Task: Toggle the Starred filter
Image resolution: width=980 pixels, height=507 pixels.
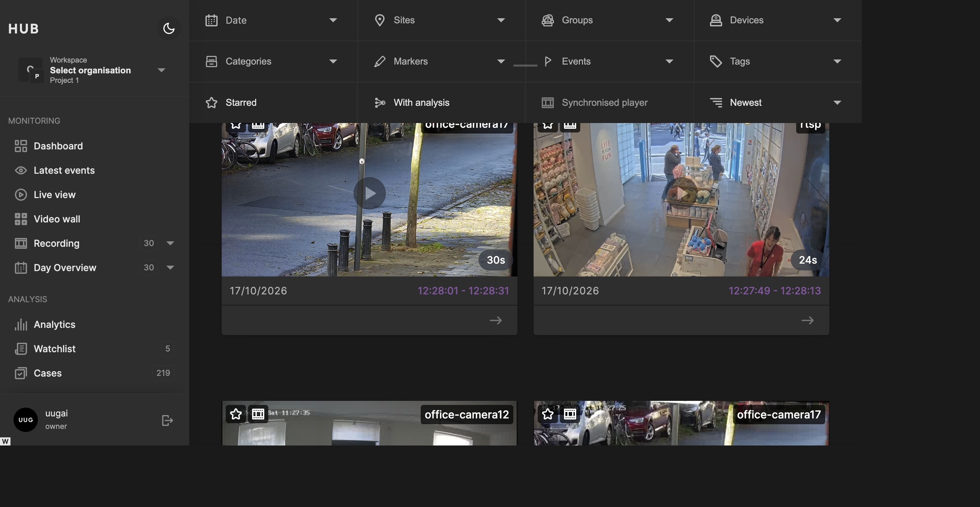Action: (x=273, y=102)
